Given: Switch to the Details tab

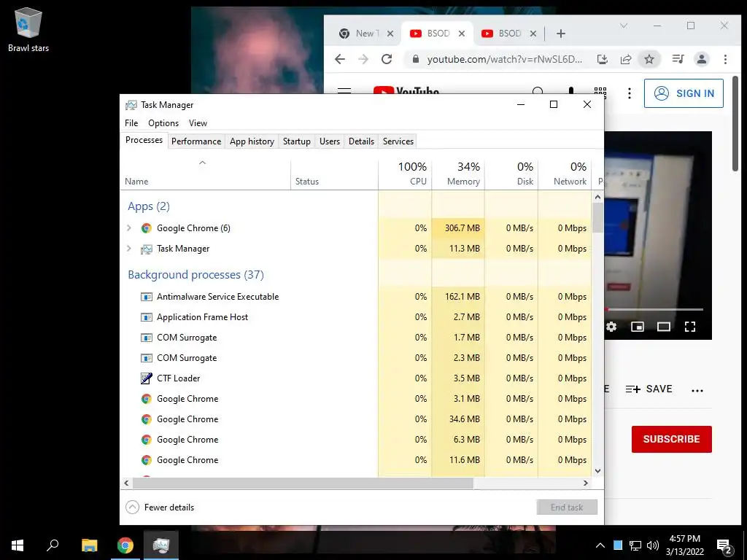Looking at the screenshot, I should coord(361,141).
